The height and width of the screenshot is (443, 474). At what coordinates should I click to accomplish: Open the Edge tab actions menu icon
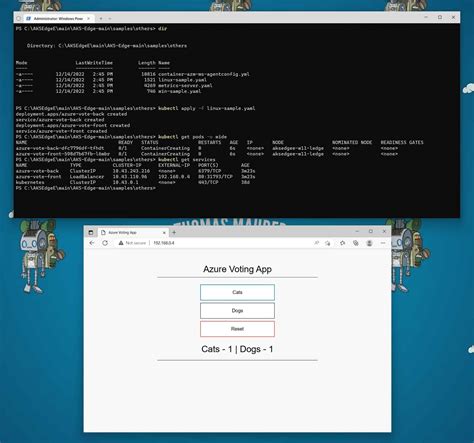pyautogui.click(x=90, y=232)
